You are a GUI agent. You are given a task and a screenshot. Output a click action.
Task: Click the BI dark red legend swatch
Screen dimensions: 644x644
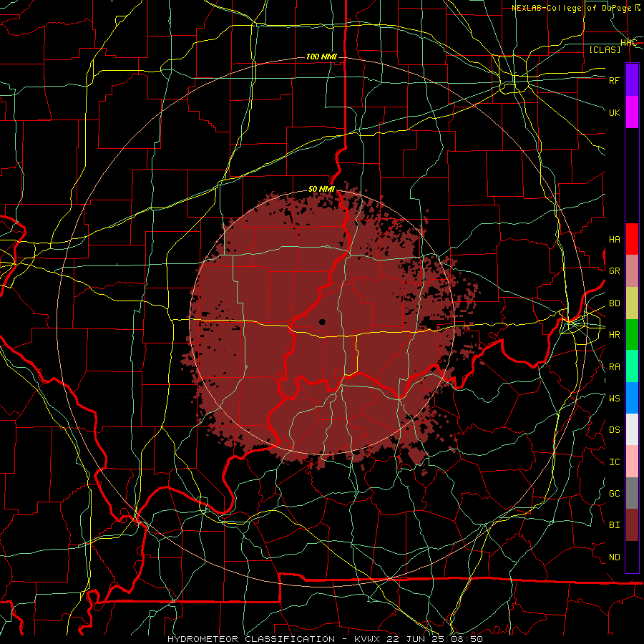[x=632, y=525]
